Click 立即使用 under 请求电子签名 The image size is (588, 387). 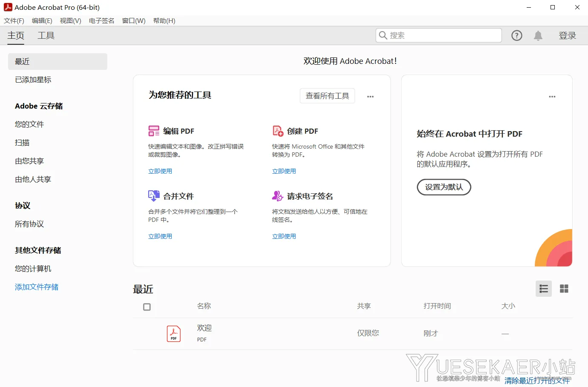(284, 236)
